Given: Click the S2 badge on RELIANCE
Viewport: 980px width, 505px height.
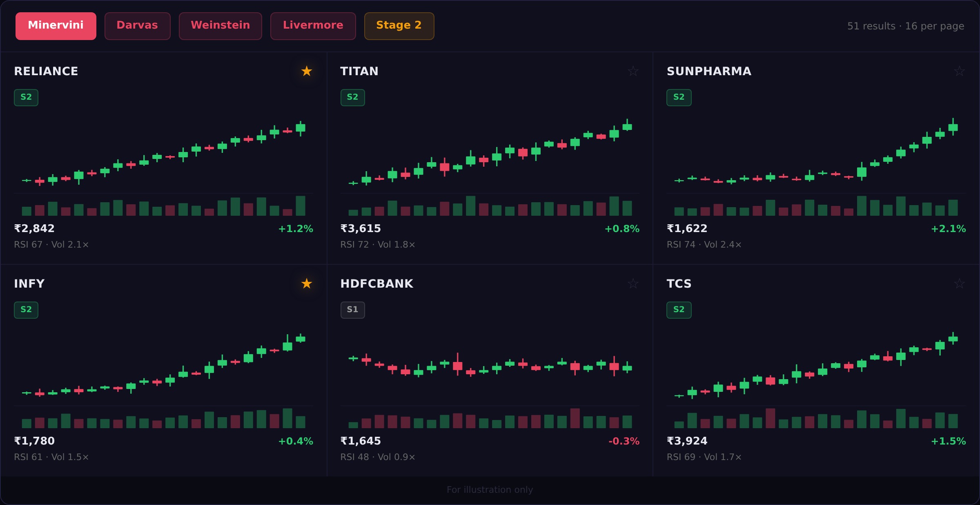Looking at the screenshot, I should coord(26,98).
